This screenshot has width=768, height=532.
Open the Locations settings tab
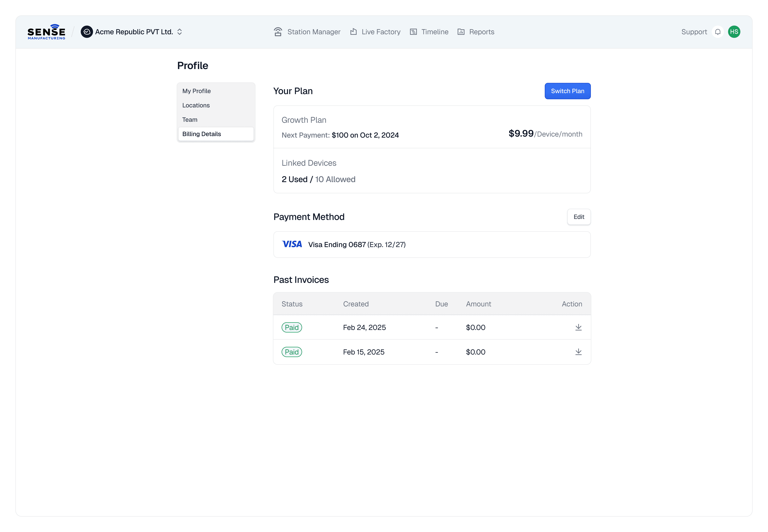[196, 105]
